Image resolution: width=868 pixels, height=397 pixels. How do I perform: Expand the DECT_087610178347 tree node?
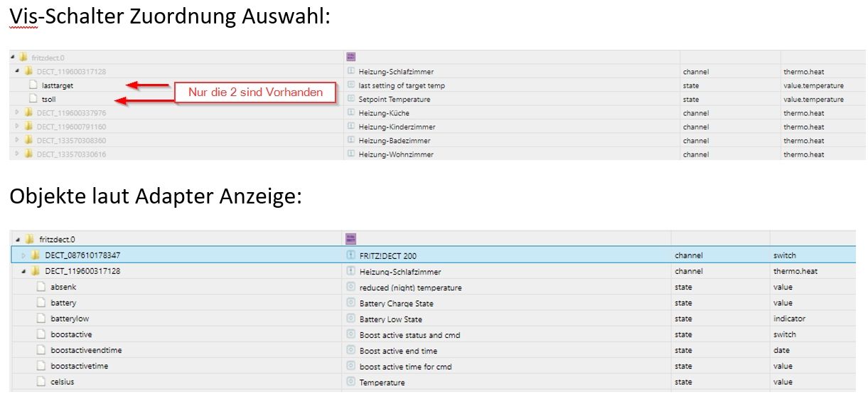[23, 255]
